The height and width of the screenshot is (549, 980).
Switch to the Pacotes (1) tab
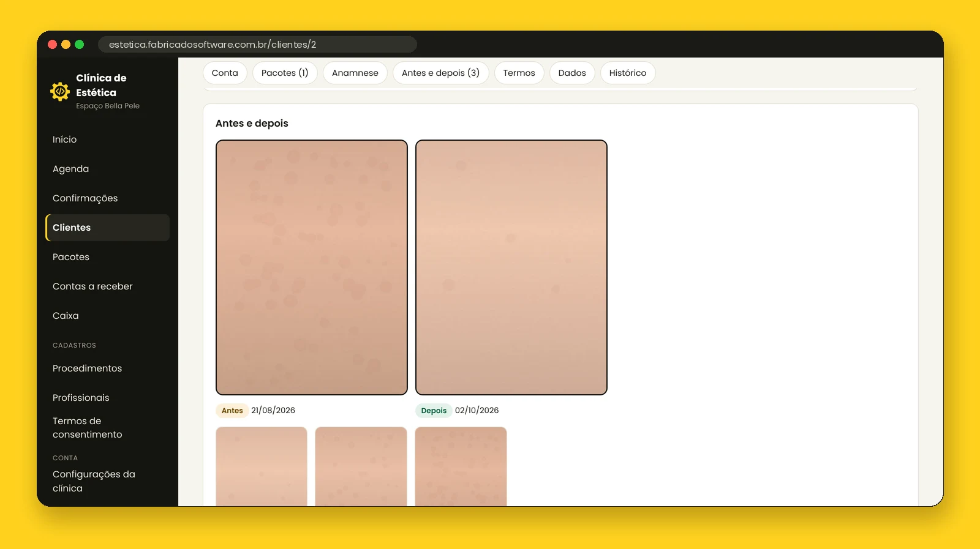click(285, 73)
